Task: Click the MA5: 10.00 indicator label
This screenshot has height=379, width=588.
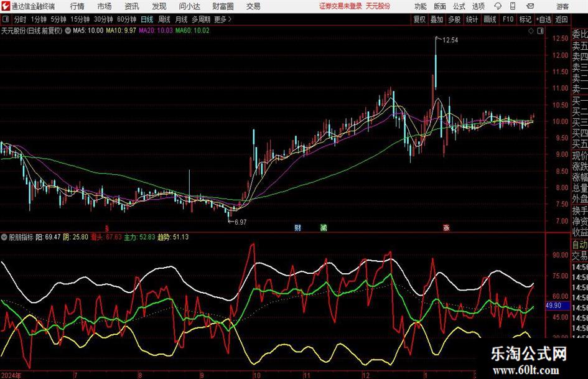Action: 88,30
